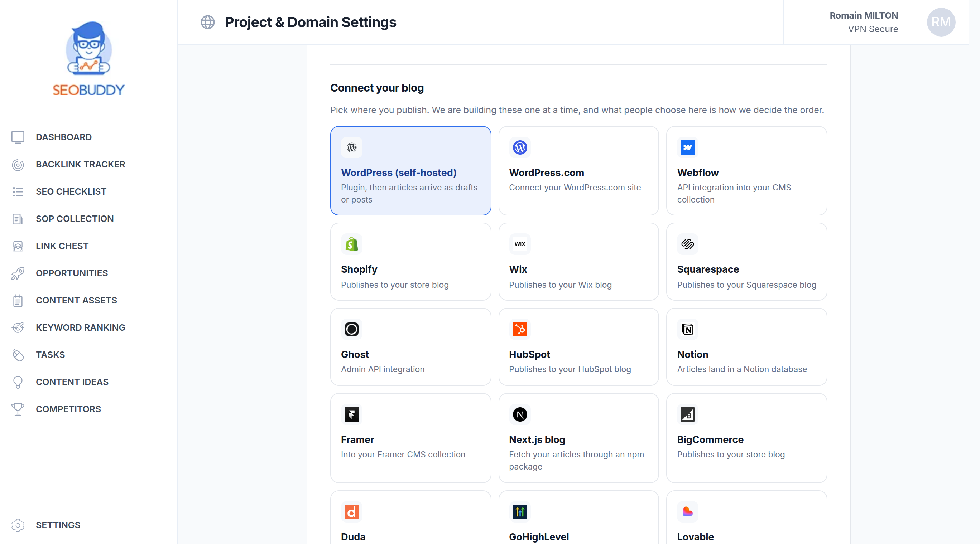Open SEO Checklist from the sidebar

click(71, 191)
